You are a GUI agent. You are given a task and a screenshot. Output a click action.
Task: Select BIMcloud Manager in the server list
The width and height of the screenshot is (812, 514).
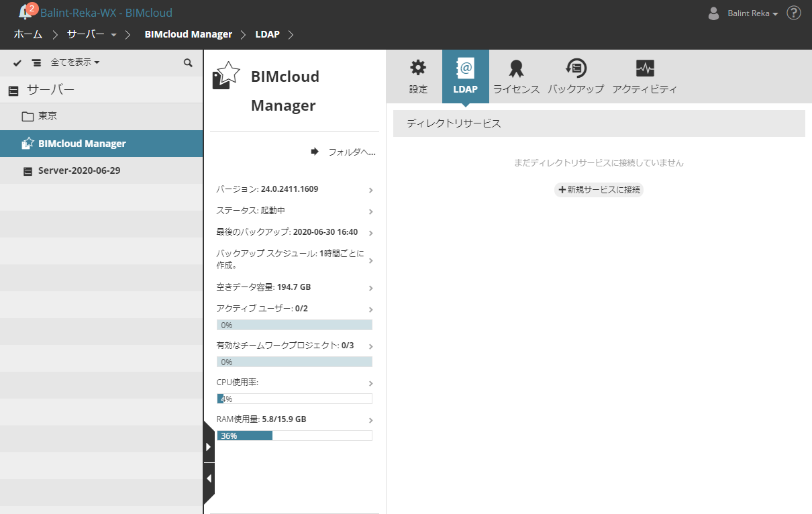pos(101,144)
